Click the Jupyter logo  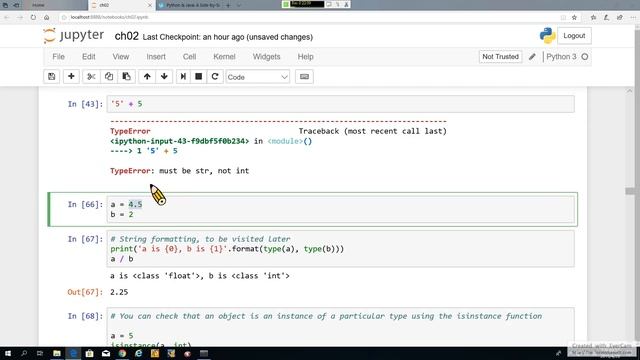pos(74,36)
